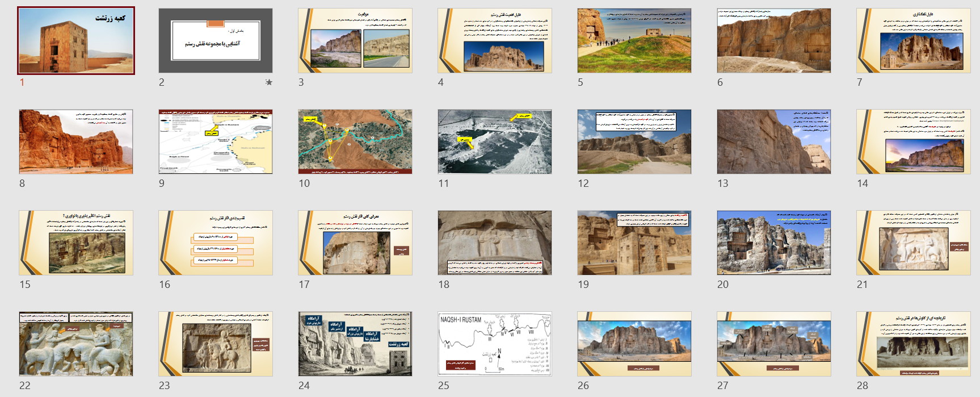This screenshot has width=980, height=397.
Task: Select slide 24 engraving with blue labels
Action: click(355, 344)
